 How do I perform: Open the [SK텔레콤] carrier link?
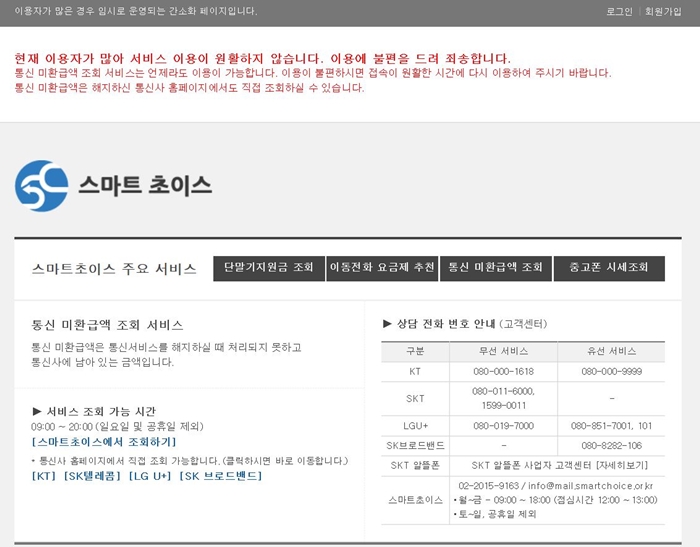92,476
